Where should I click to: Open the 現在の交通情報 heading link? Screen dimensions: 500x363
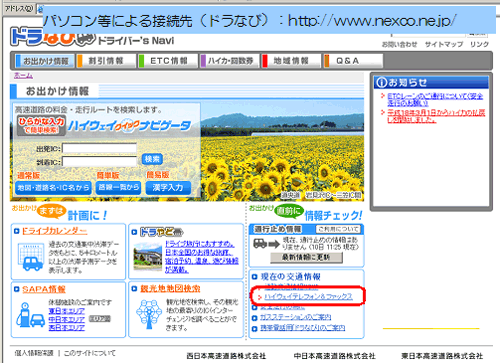[x=290, y=277]
